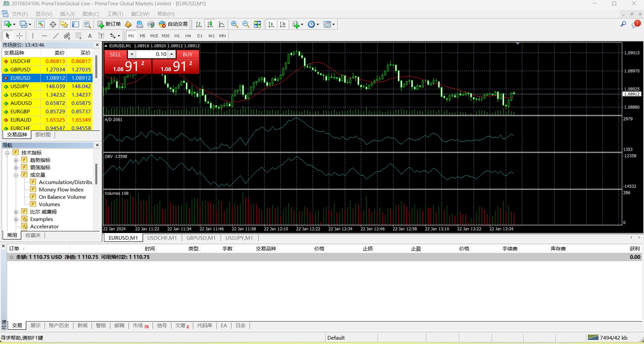Switch chart to candlesticks
The height and width of the screenshot is (344, 644).
click(x=210, y=24)
